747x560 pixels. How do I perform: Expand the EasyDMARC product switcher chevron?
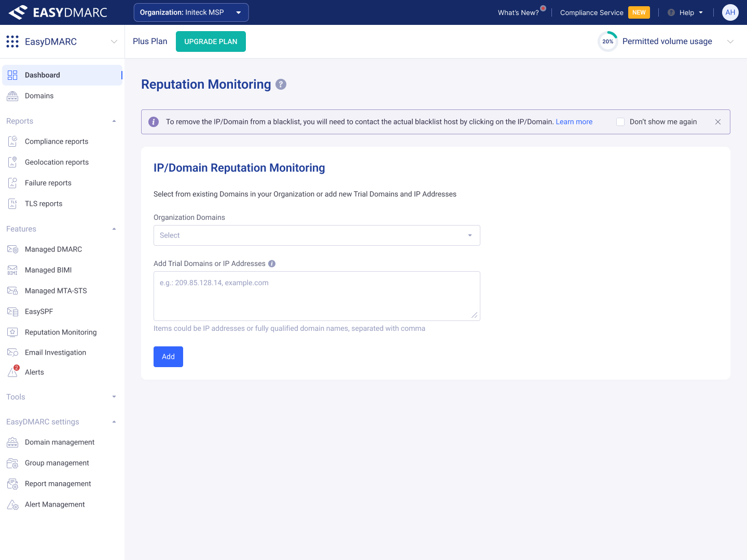coord(114,41)
